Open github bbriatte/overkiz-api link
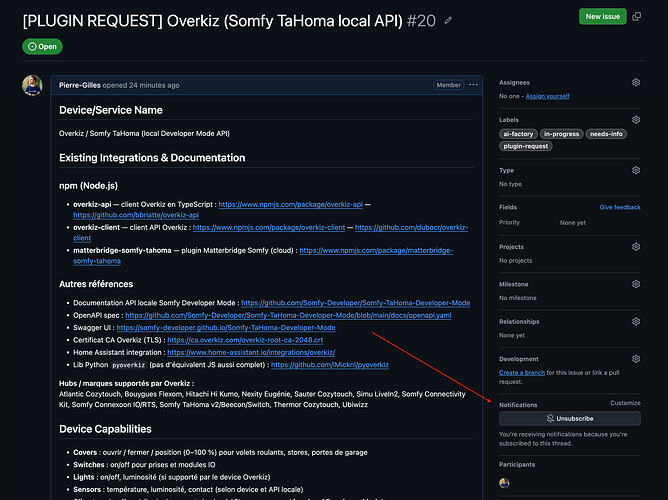This screenshot has height=500, width=668. tap(136, 215)
